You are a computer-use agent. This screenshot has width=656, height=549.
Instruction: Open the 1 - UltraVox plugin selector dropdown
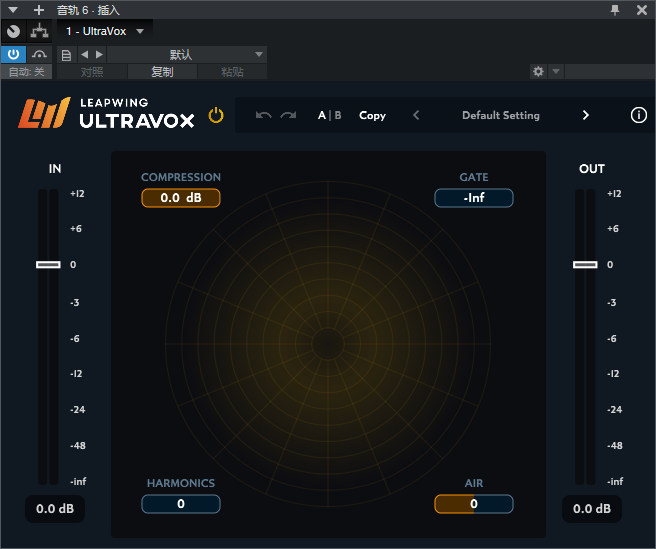(105, 31)
